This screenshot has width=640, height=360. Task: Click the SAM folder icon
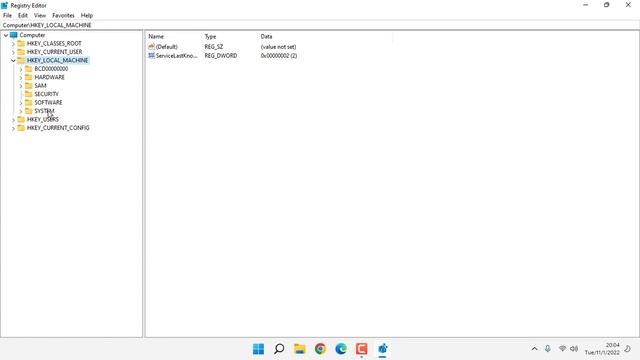click(x=29, y=85)
